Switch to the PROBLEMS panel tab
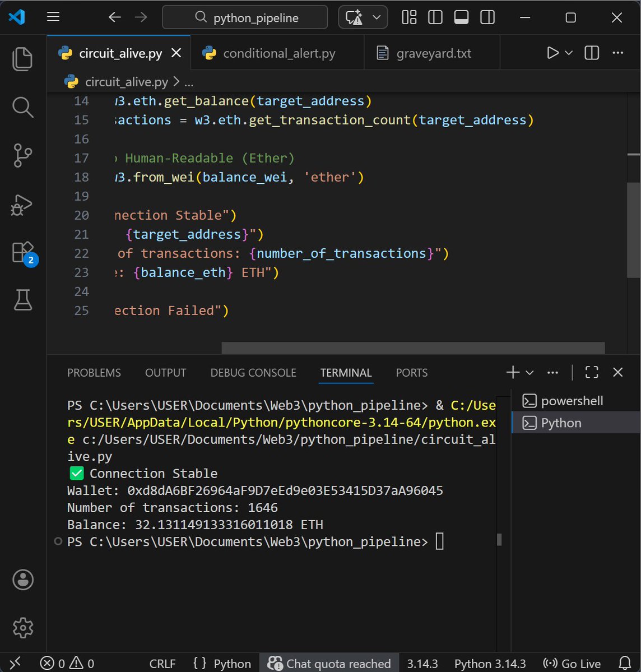Image resolution: width=641 pixels, height=672 pixels. [94, 372]
